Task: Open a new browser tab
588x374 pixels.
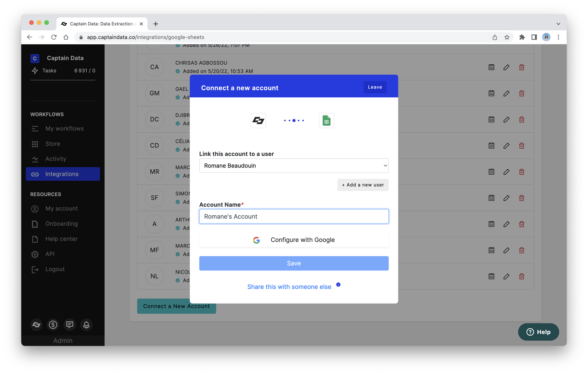Action: point(156,24)
